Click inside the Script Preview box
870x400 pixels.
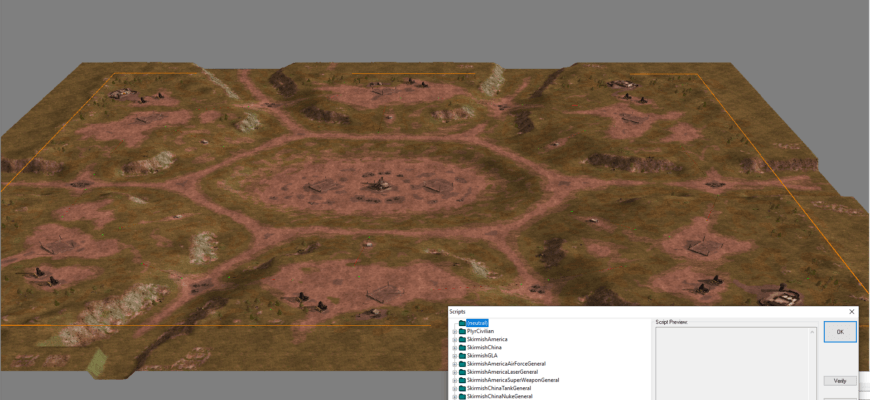pos(735,360)
